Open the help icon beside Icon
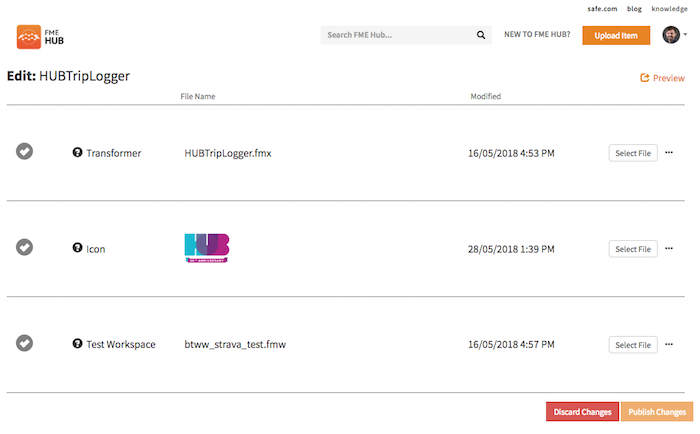Image resolution: width=700 pixels, height=434 pixels. [x=77, y=247]
